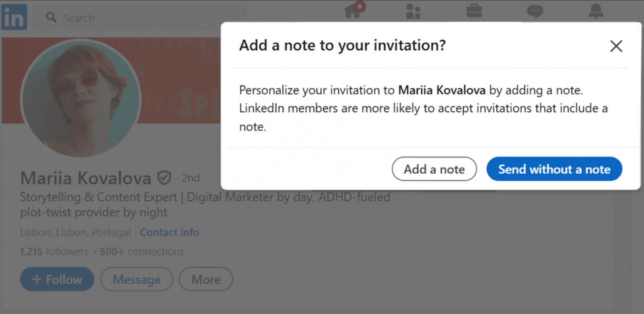This screenshot has height=314, width=644.
Task: Click the LinkedIn logo
Action: point(14,17)
